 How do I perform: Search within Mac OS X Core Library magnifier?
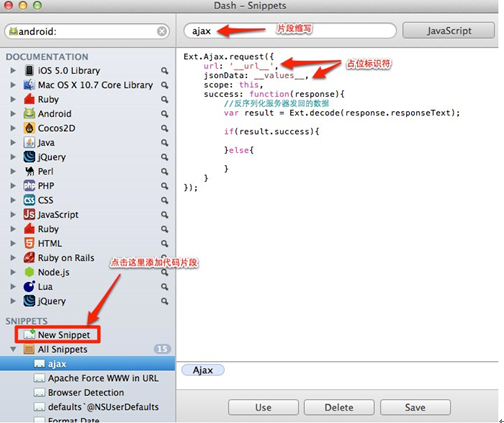coord(165,85)
